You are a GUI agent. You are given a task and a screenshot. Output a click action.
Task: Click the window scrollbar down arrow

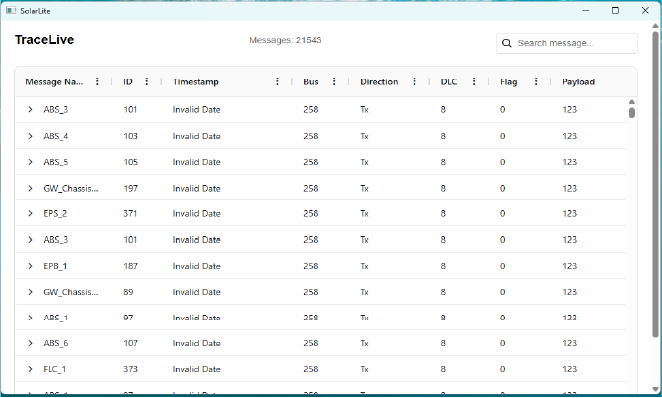(x=655, y=389)
